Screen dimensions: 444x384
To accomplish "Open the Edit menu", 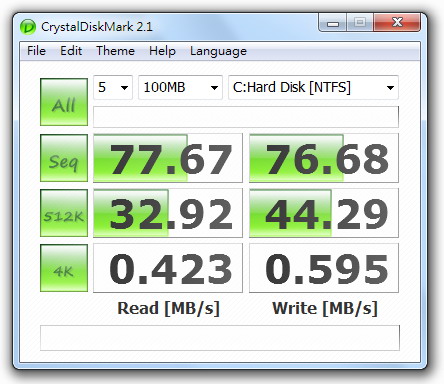I will [x=71, y=51].
